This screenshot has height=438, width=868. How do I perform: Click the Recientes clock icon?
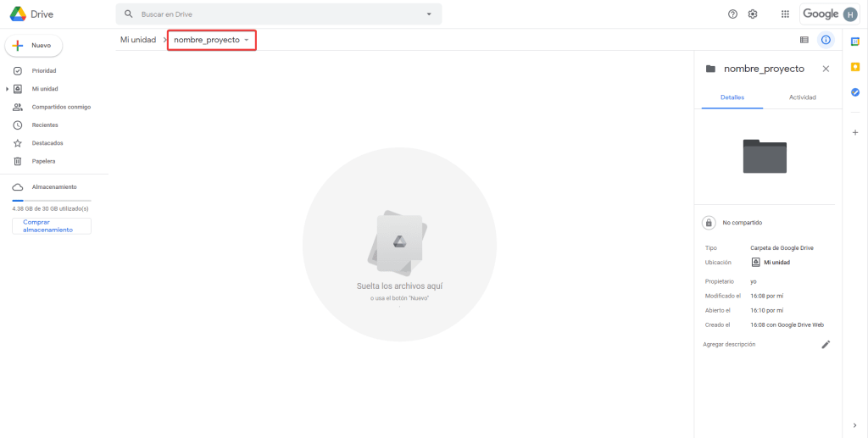click(x=18, y=125)
